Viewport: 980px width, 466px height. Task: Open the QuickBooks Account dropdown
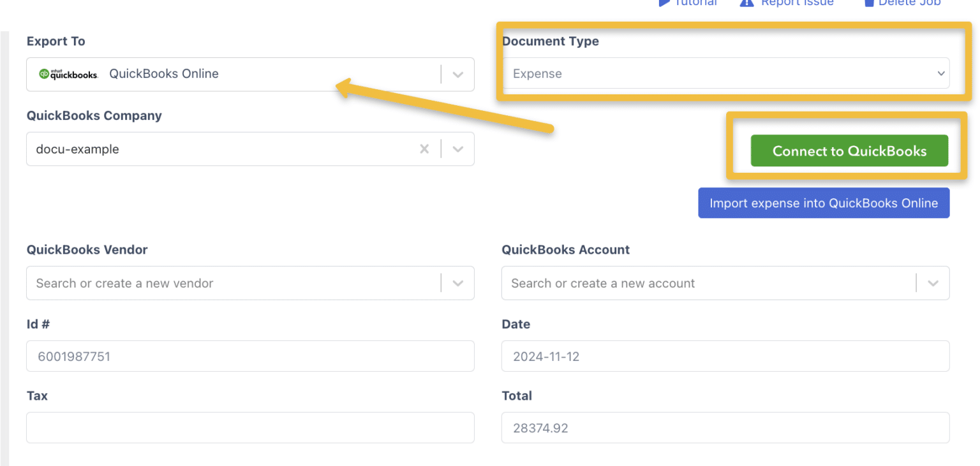tap(932, 283)
